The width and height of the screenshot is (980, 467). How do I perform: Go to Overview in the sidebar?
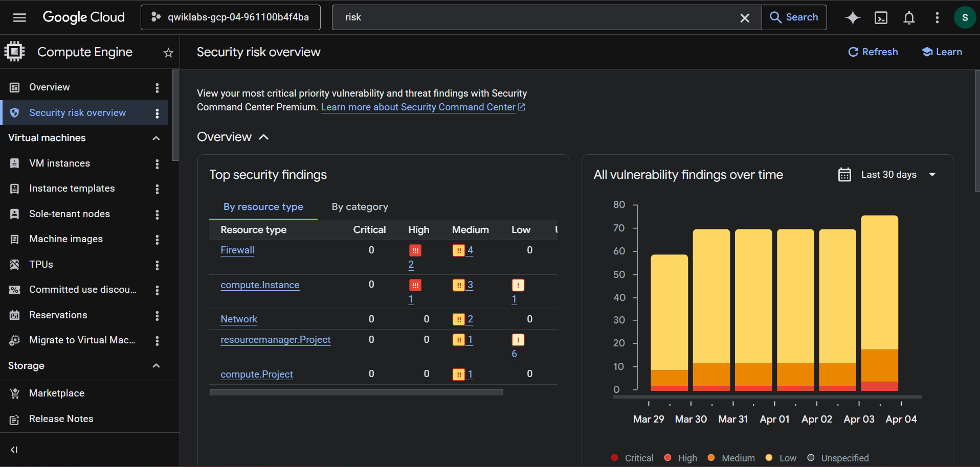tap(49, 87)
